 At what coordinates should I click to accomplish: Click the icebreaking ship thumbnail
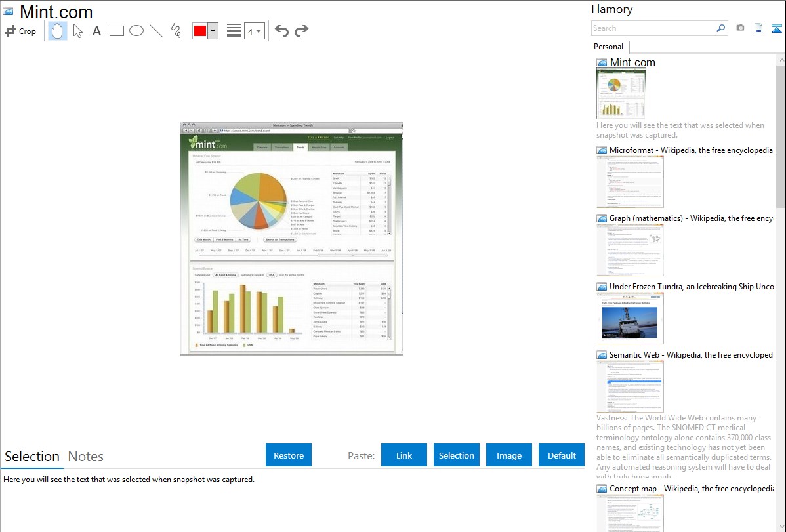[x=630, y=318]
